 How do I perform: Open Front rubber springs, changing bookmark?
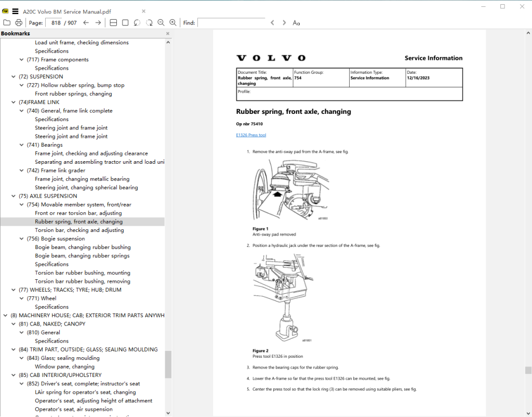(73, 94)
